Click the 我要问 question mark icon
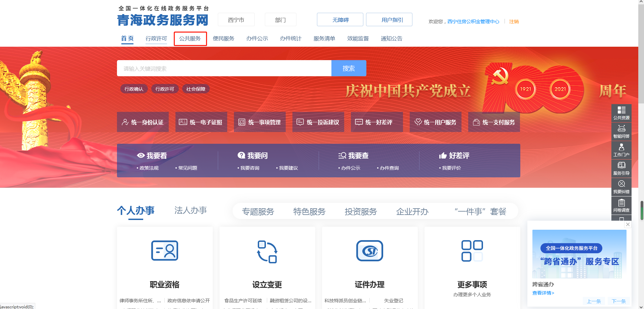Screen dimensions: 644x309 pyautogui.click(x=241, y=155)
